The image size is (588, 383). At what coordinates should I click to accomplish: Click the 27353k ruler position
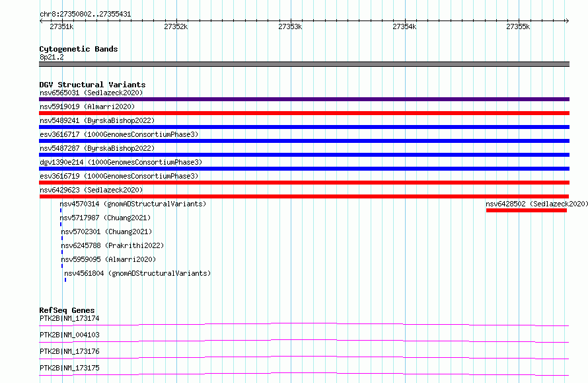(290, 26)
